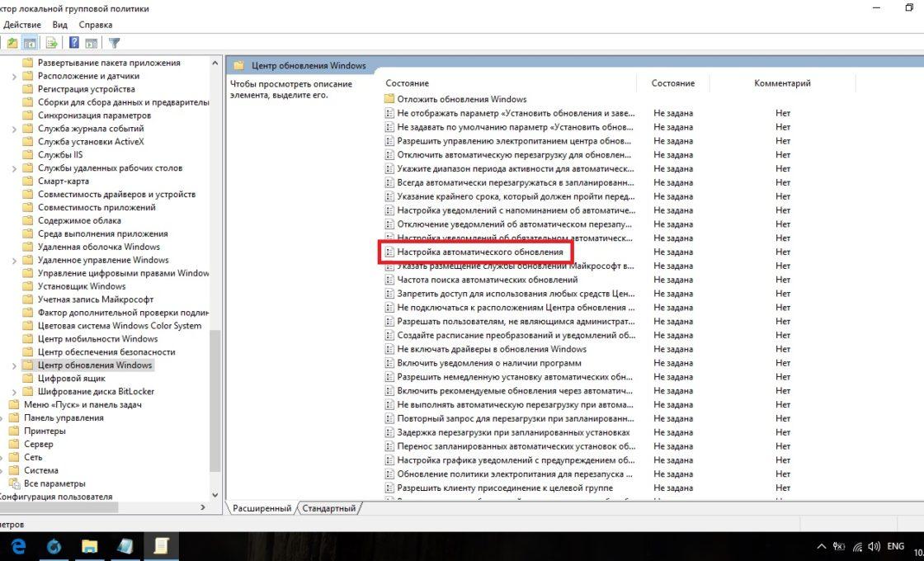This screenshot has height=561, width=924.
Task: Select 'Синхронизация параметров' in the tree
Action: click(x=94, y=115)
